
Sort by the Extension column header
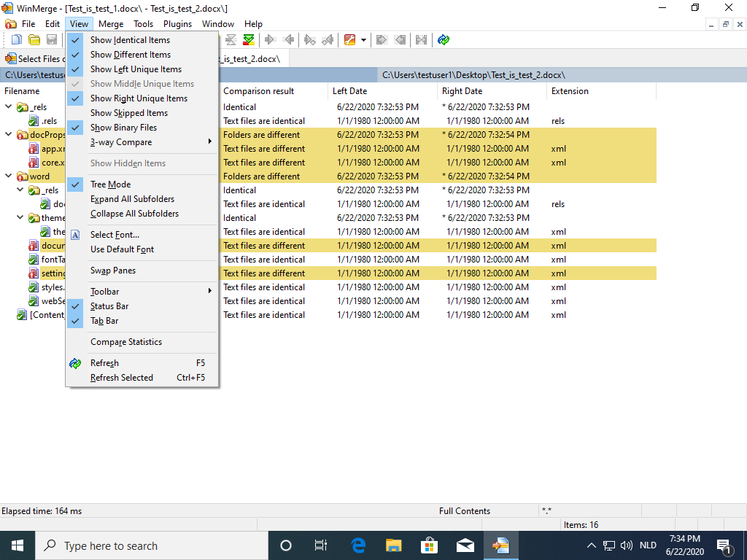click(601, 91)
